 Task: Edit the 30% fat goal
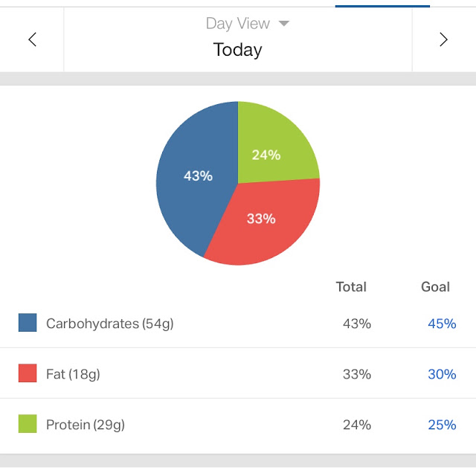click(442, 374)
